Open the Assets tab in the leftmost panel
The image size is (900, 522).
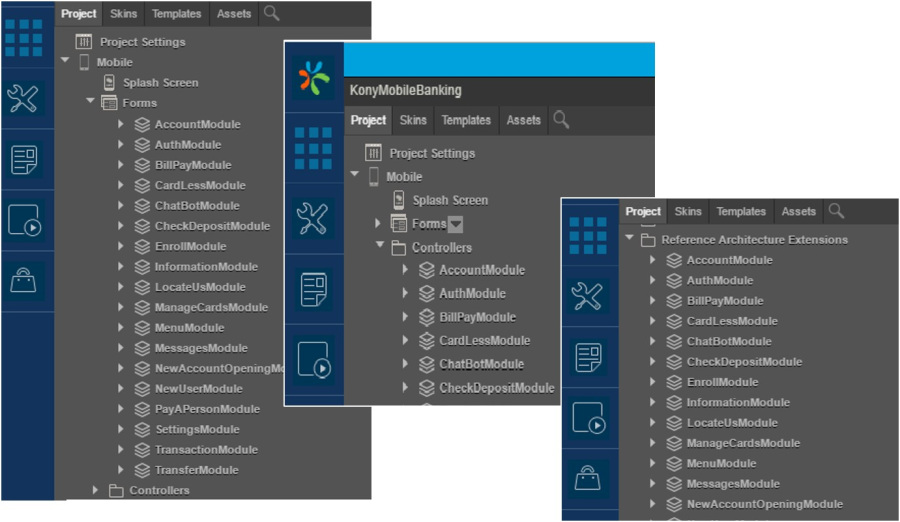pos(234,14)
